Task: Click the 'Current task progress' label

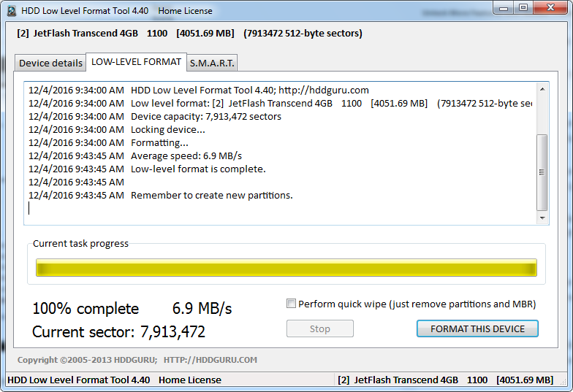Action: 80,244
